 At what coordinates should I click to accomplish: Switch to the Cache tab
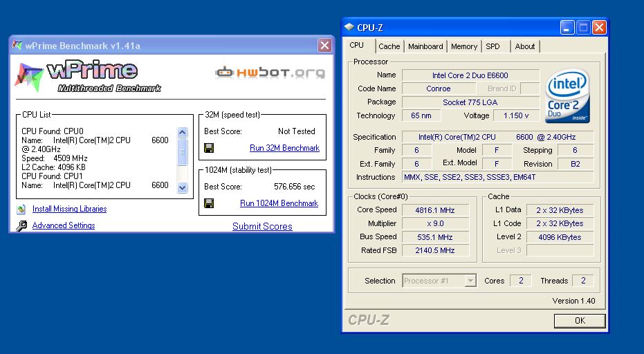click(389, 46)
